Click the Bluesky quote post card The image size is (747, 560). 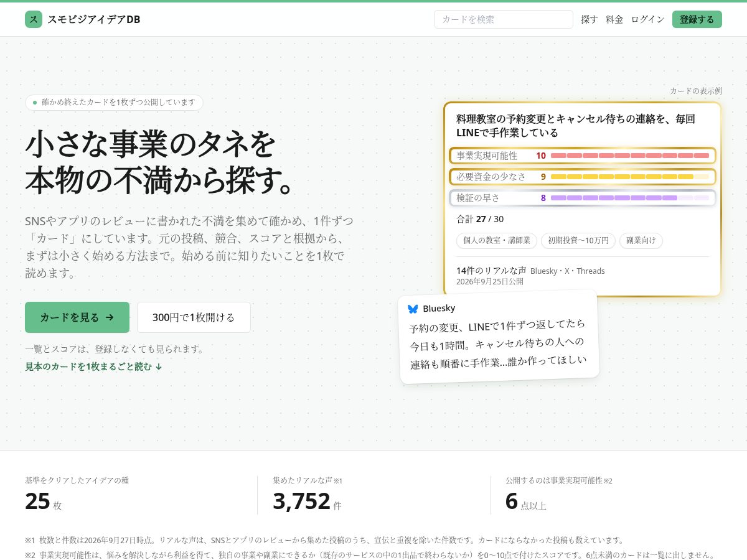click(x=499, y=337)
